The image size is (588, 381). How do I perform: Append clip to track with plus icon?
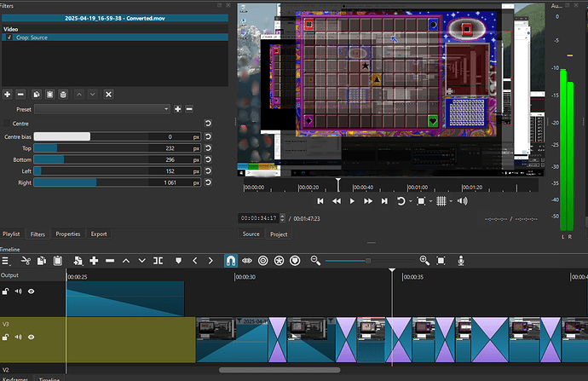94,261
